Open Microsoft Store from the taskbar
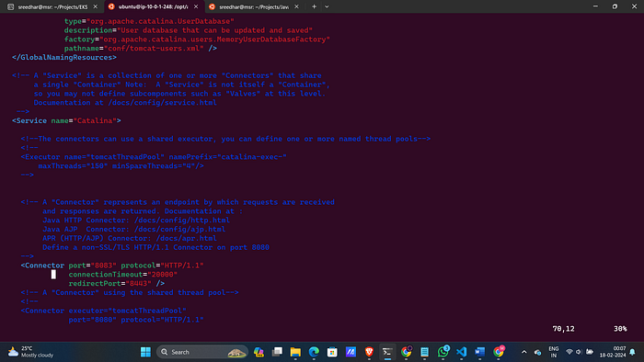644x362 pixels. (x=332, y=352)
